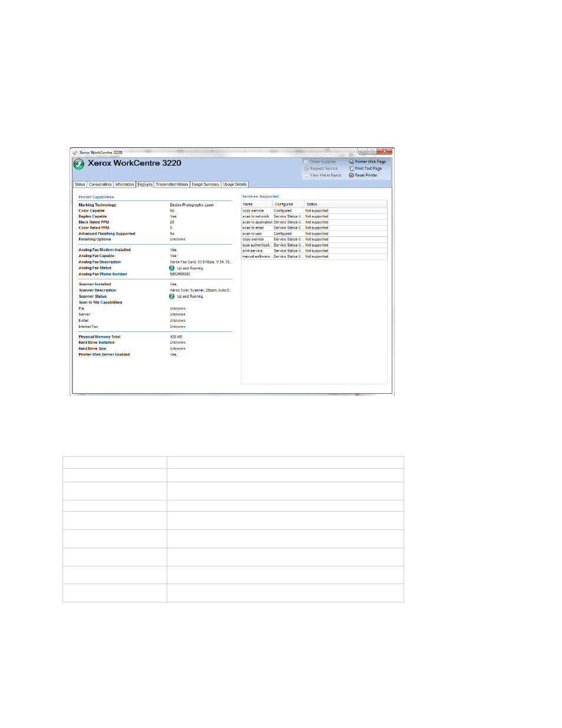Click the Services Supported section heading
The width and height of the screenshot is (562, 728).
tap(260, 197)
